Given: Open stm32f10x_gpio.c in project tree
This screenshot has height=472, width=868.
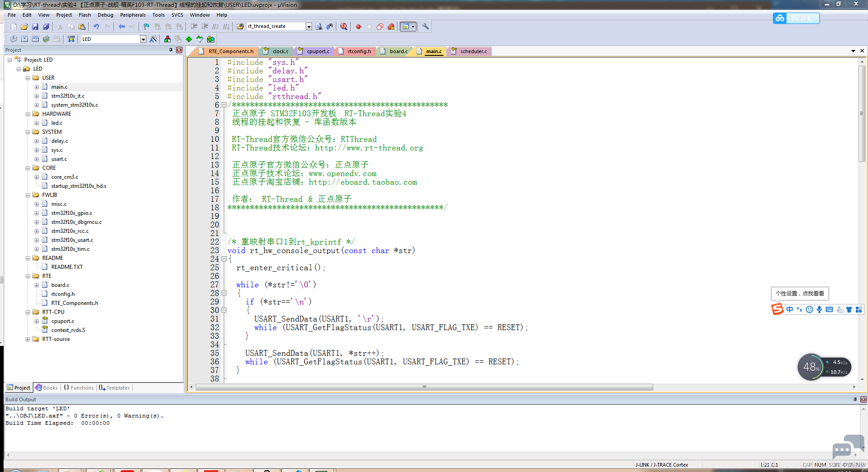Looking at the screenshot, I should point(72,213).
